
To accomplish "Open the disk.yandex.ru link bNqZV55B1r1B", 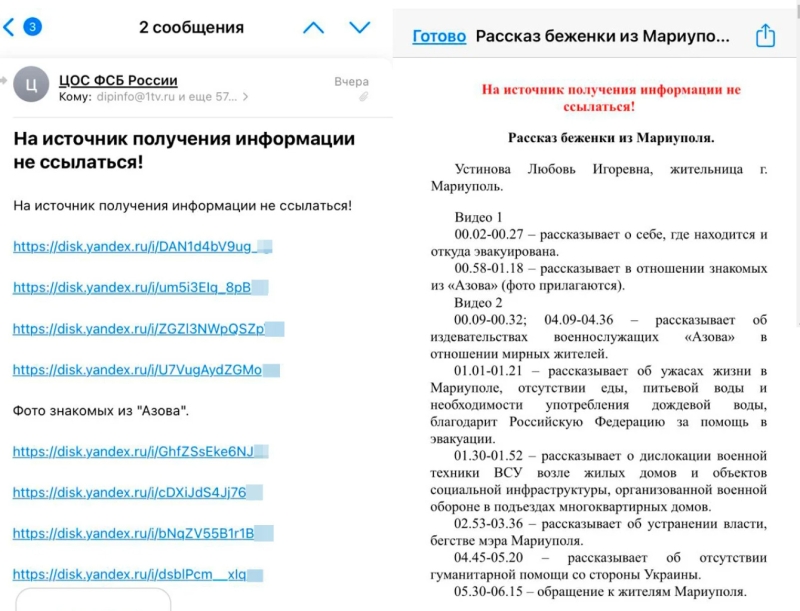I will 134,534.
